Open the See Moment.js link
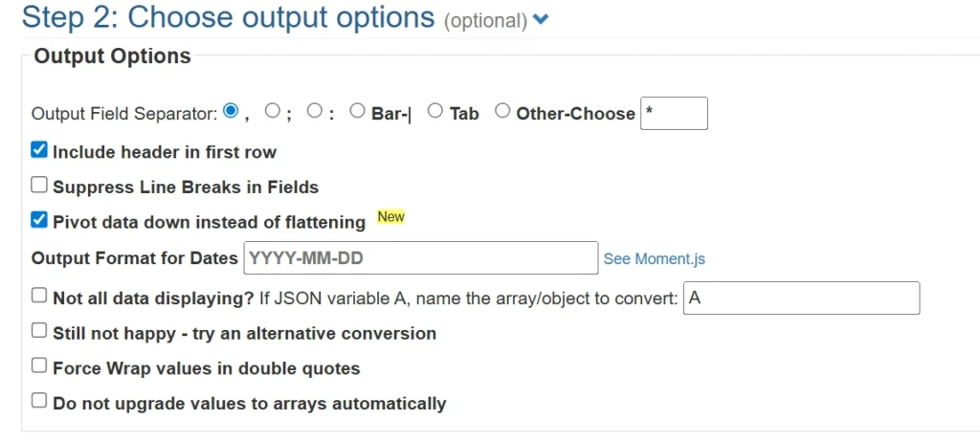 [654, 259]
